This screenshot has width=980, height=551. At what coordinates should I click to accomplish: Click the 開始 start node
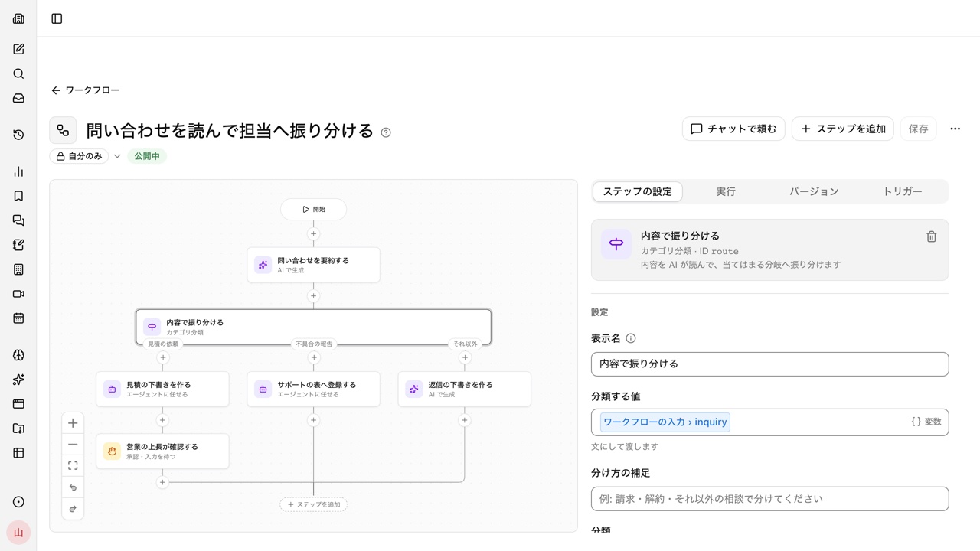(313, 209)
